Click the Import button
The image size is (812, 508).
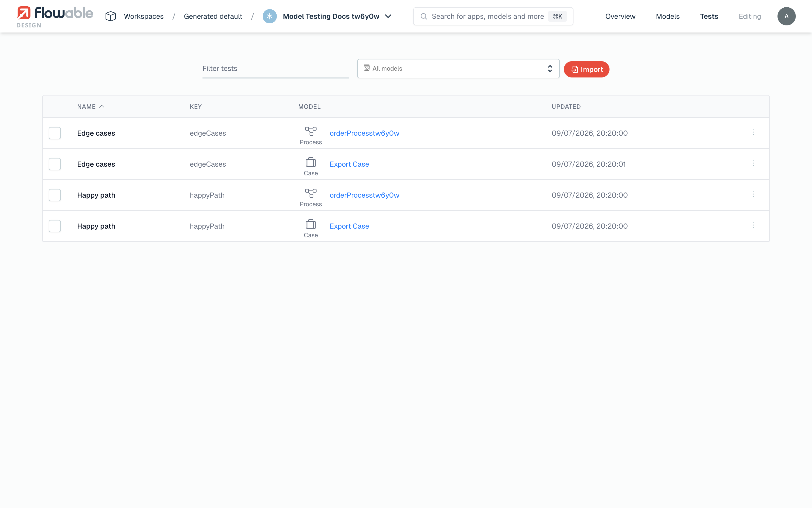pyautogui.click(x=586, y=69)
